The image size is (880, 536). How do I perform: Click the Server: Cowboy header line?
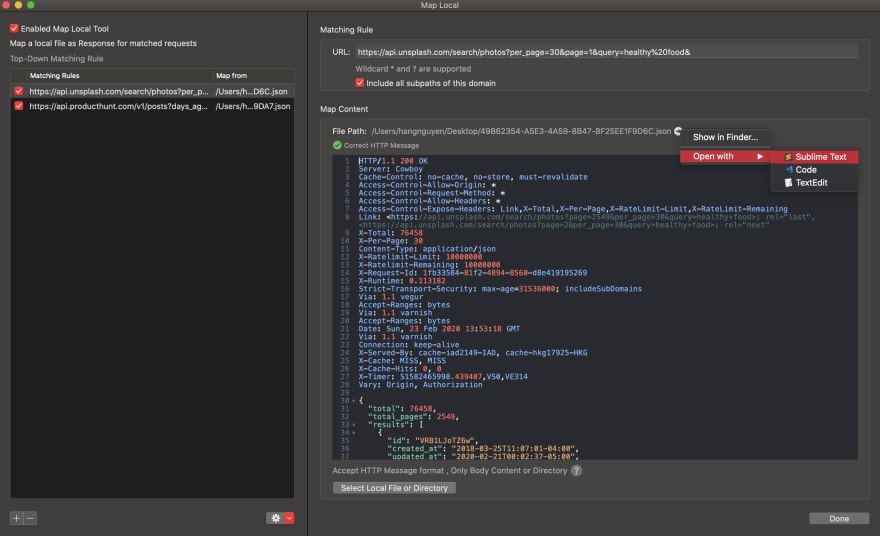(391, 168)
